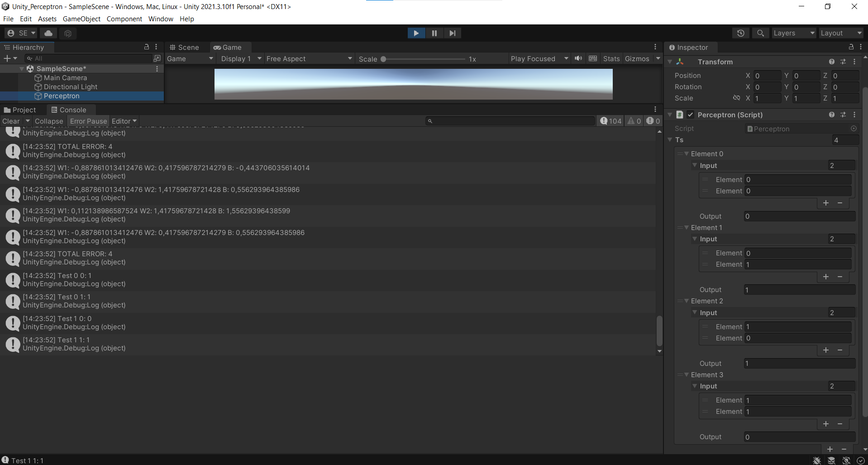Open the Gizmos dropdown arrow
The image size is (868, 465).
coord(658,58)
